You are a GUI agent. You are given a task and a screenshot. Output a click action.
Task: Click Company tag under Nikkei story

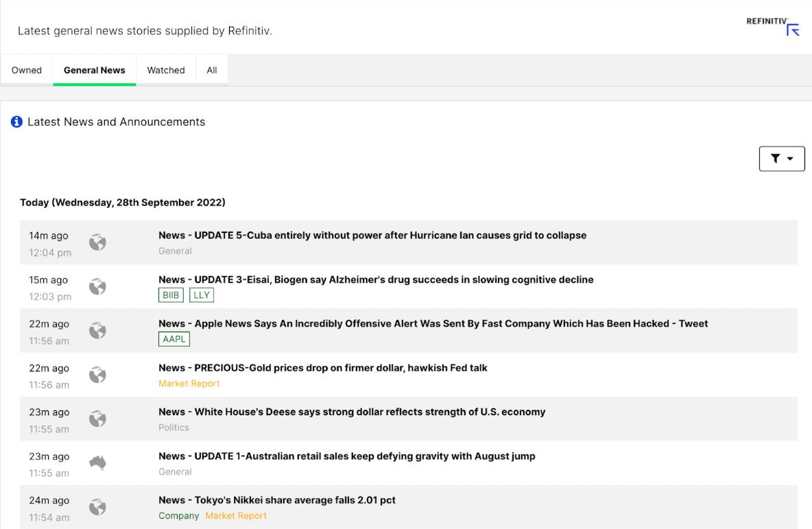179,515
